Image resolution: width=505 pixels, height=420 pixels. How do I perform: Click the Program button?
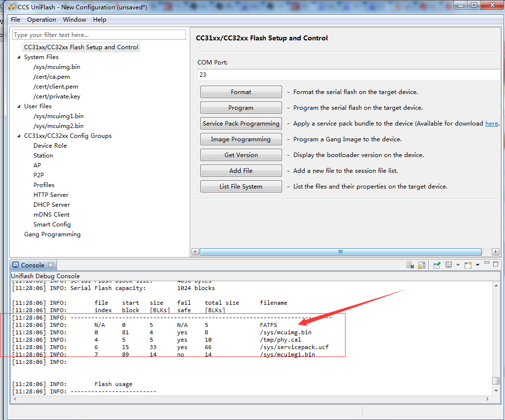(x=241, y=107)
